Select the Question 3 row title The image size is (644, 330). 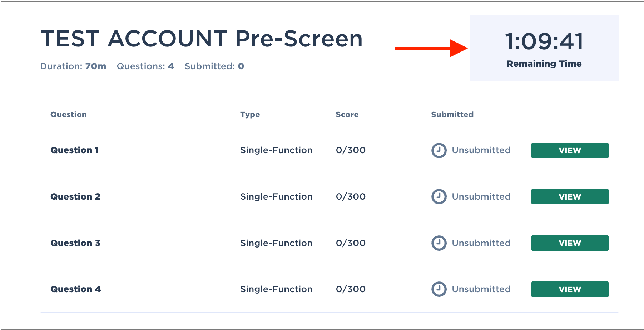75,243
